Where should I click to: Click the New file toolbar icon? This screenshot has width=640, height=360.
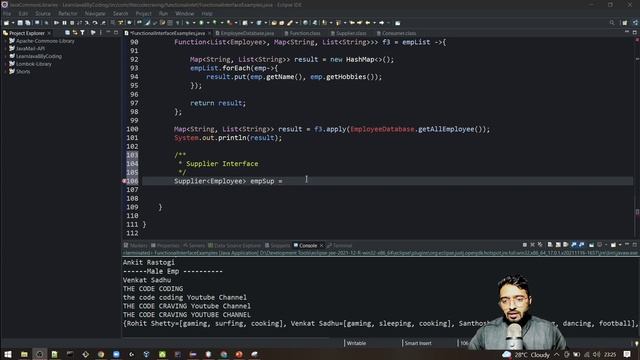coord(6,23)
